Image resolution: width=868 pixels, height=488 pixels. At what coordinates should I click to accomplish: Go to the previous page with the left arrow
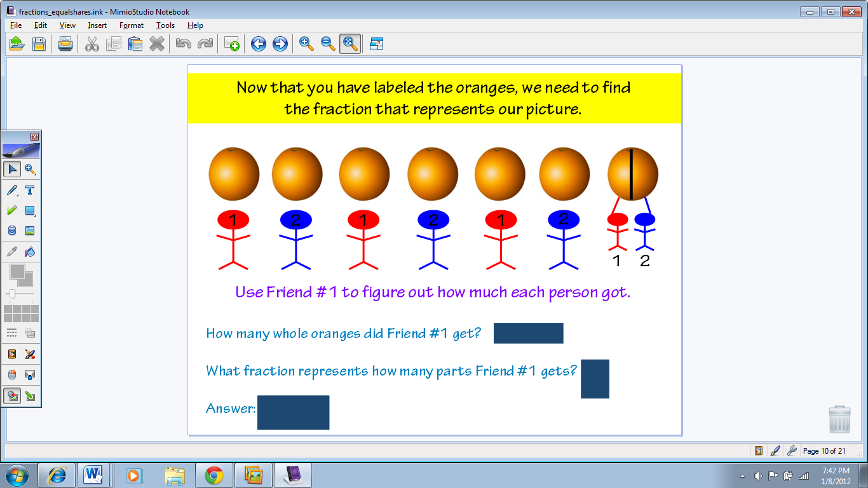259,44
